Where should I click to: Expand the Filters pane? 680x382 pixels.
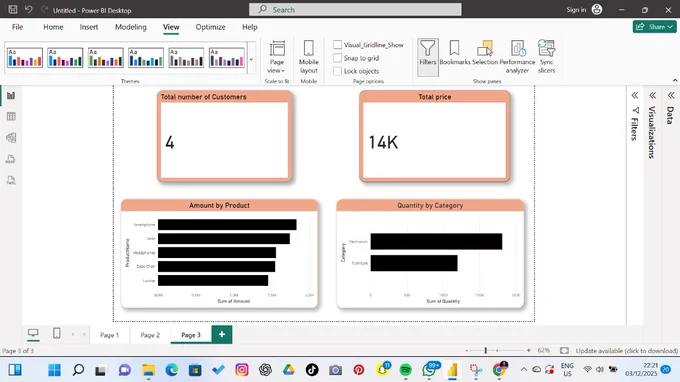(635, 95)
